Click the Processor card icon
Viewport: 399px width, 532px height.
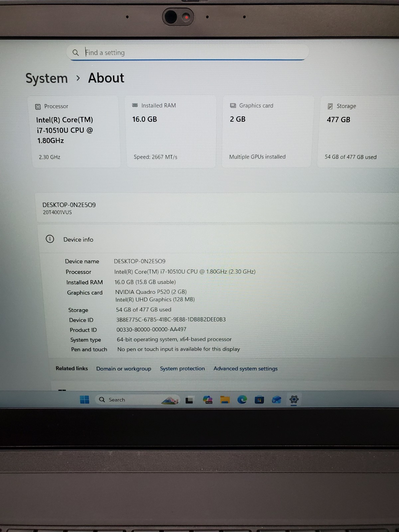[38, 107]
